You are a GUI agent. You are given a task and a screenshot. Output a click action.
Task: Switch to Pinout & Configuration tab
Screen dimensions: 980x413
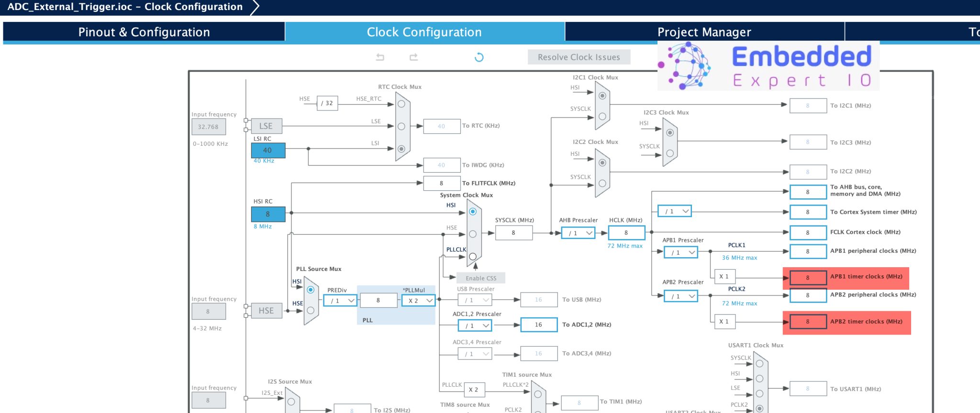click(144, 32)
